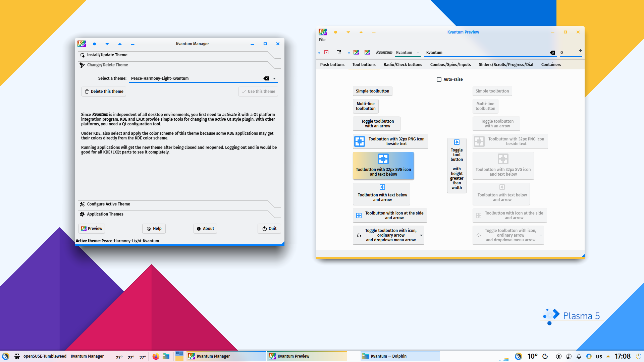The image size is (644, 362).
Task: Open the dropdown menu arrow of the toggle toolbutton
Action: tap(421, 235)
